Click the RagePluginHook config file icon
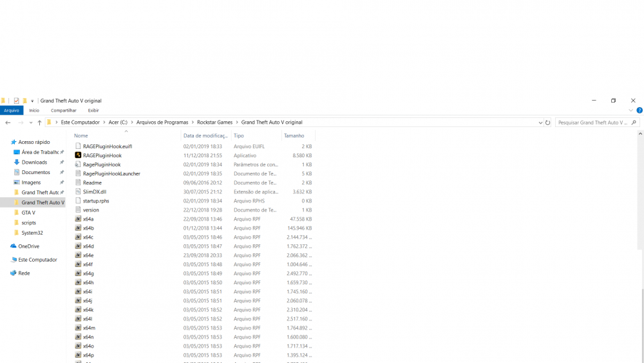The height and width of the screenshot is (363, 644). pos(78,164)
